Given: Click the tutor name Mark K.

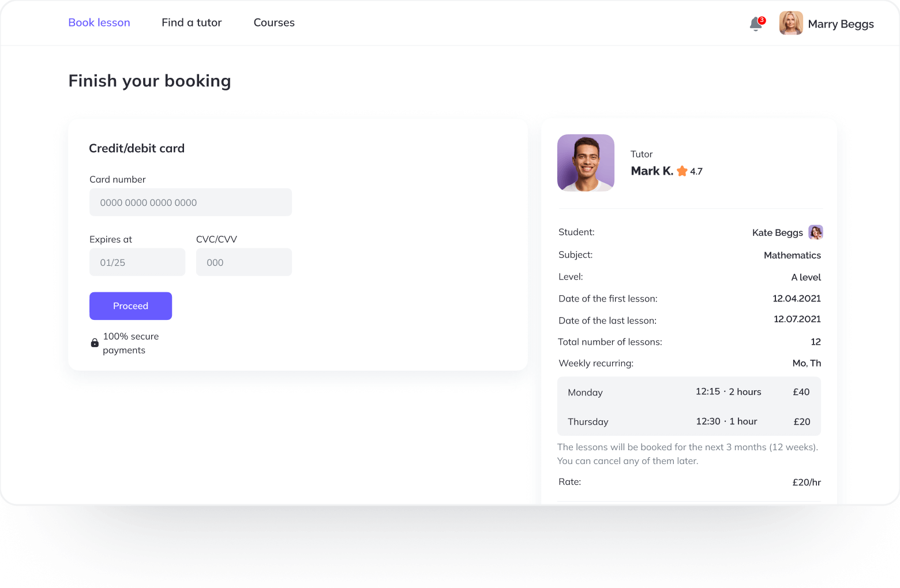Looking at the screenshot, I should tap(652, 171).
